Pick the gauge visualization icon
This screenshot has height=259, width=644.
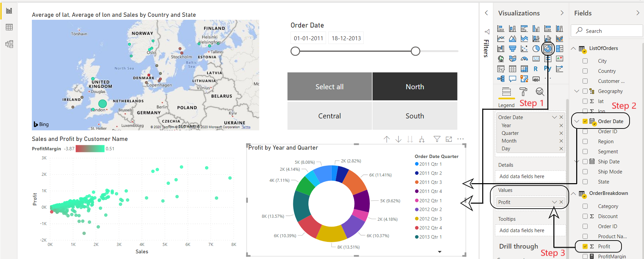[x=524, y=59]
